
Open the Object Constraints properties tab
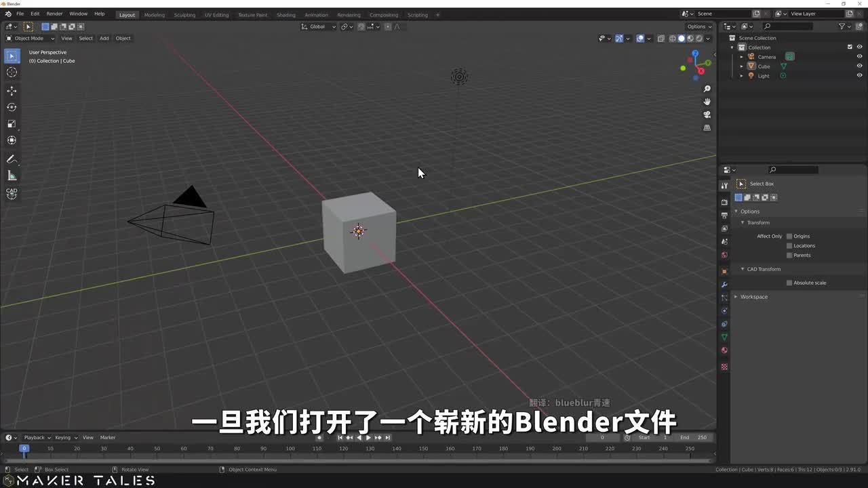(x=724, y=324)
